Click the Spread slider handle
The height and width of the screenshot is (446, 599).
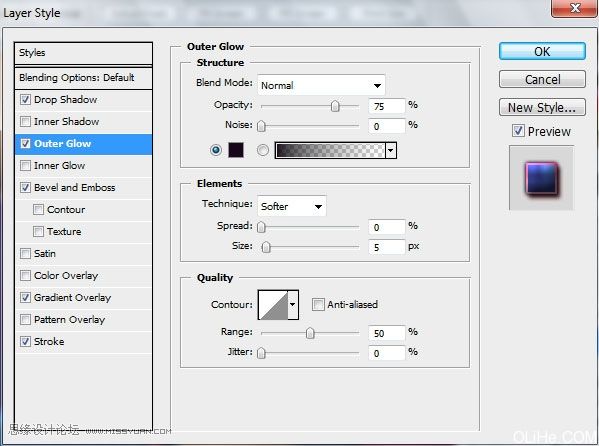[x=261, y=227]
